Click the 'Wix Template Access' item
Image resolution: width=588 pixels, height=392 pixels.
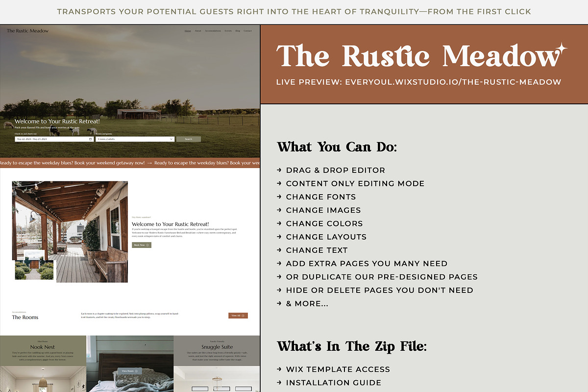tap(338, 369)
